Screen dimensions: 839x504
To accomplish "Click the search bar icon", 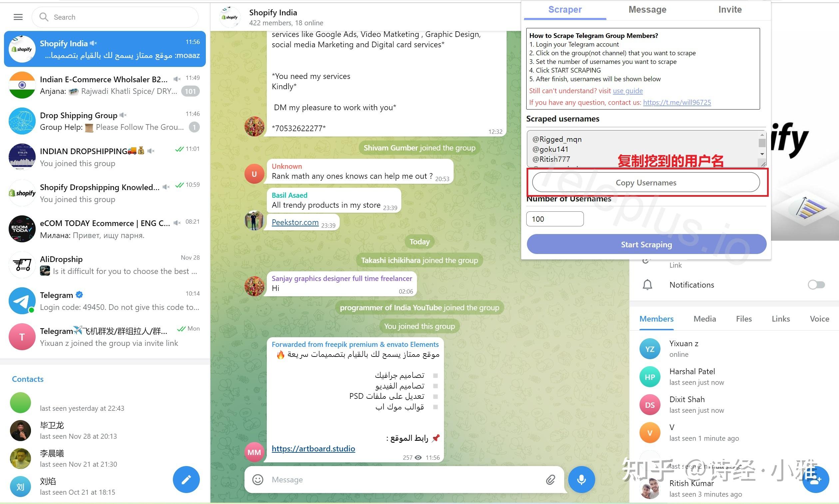I will 44,17.
